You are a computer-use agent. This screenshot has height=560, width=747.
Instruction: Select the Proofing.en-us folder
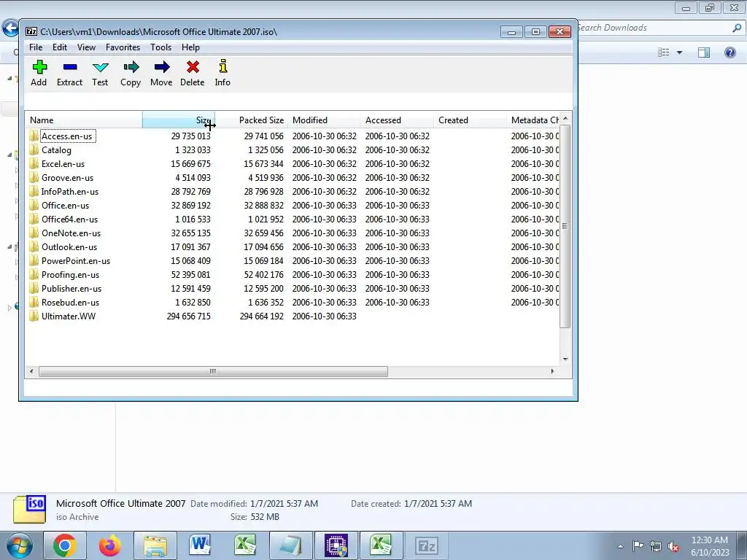[x=70, y=275]
